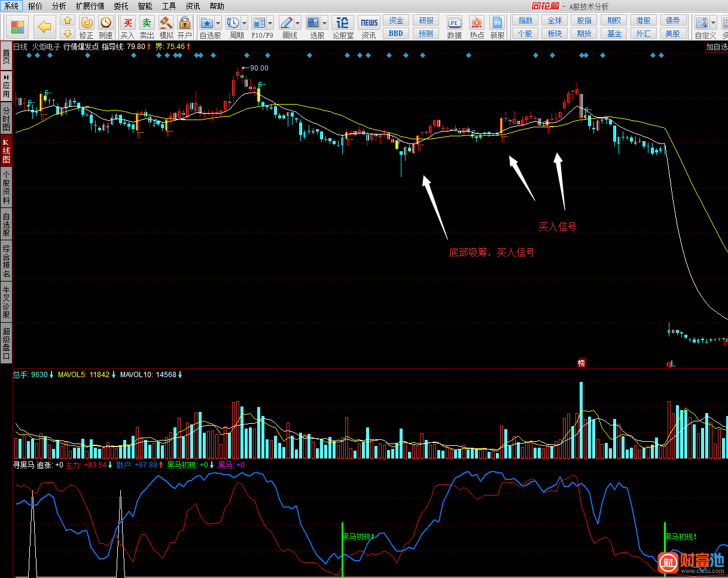Click the 板块 button
This screenshot has width=728, height=578.
click(x=555, y=33)
